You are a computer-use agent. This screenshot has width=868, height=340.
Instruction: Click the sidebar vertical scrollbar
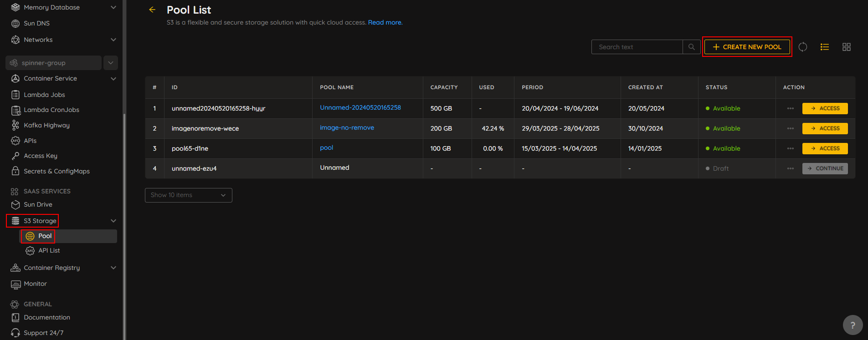[x=124, y=227]
